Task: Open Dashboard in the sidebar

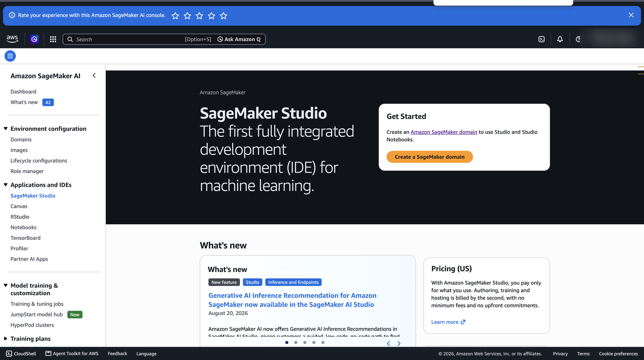Action: 23,92
